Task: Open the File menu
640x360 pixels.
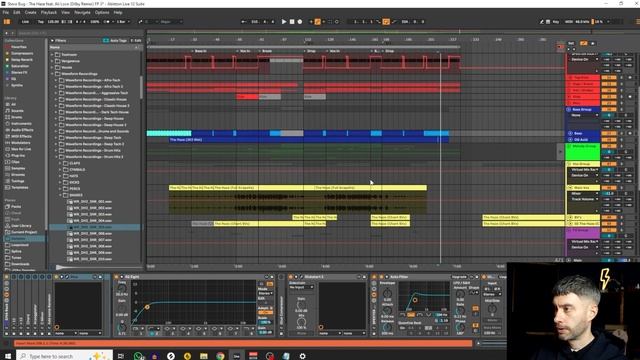Action: pos(6,13)
